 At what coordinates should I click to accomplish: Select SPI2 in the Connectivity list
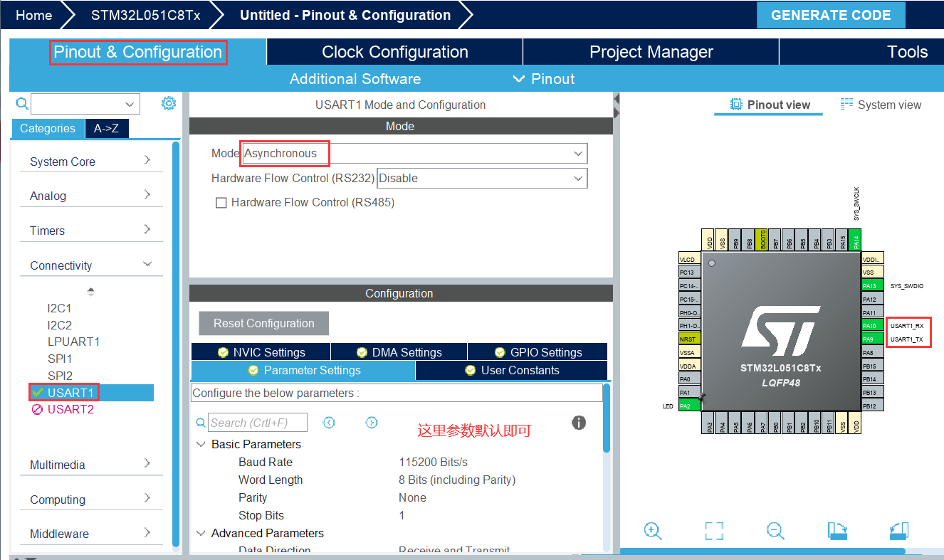[60, 375]
